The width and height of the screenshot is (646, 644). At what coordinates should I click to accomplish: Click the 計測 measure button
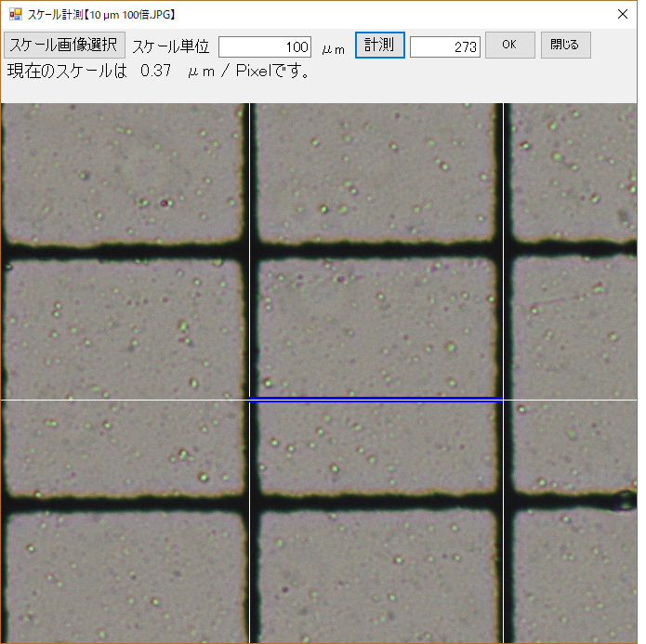(x=379, y=46)
